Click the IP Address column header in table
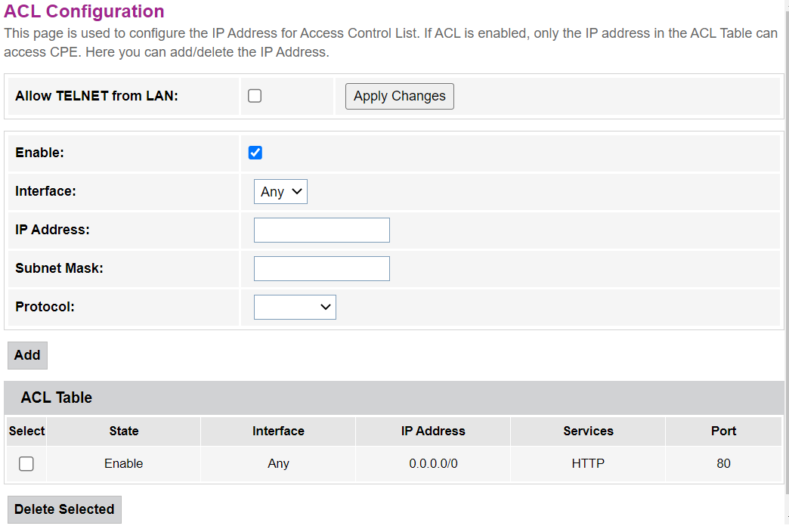Image resolution: width=789 pixels, height=532 pixels. click(433, 431)
